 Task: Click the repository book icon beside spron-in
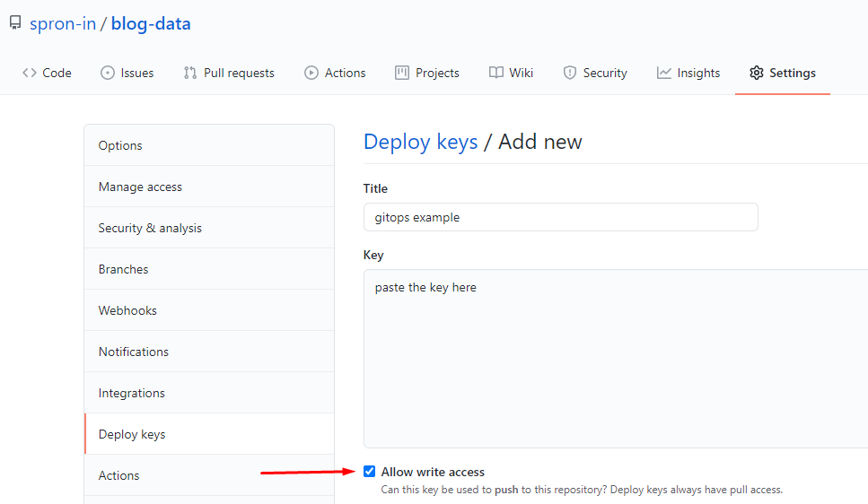coord(15,23)
